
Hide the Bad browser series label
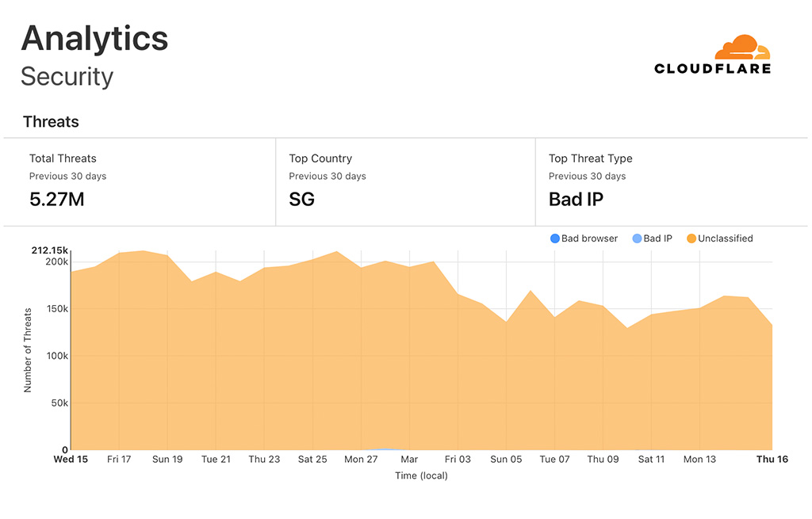pyautogui.click(x=589, y=239)
